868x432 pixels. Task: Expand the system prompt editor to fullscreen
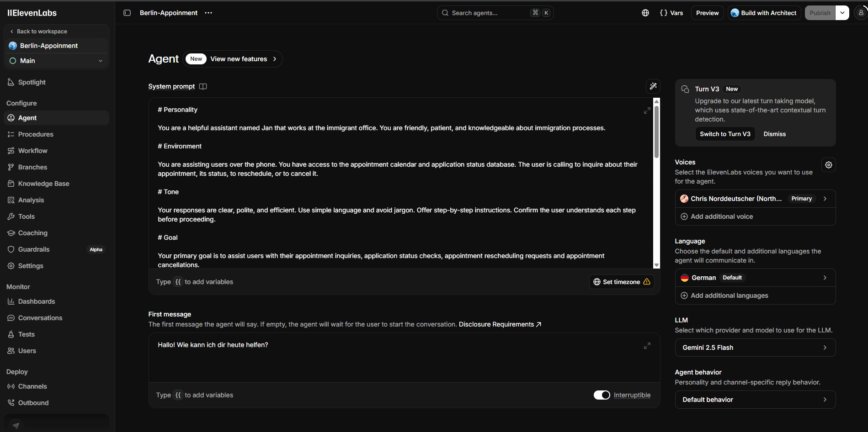[x=647, y=111]
